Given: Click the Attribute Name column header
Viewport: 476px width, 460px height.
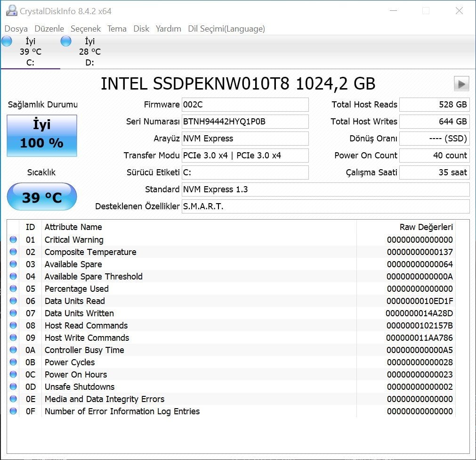Looking at the screenshot, I should 73,227.
